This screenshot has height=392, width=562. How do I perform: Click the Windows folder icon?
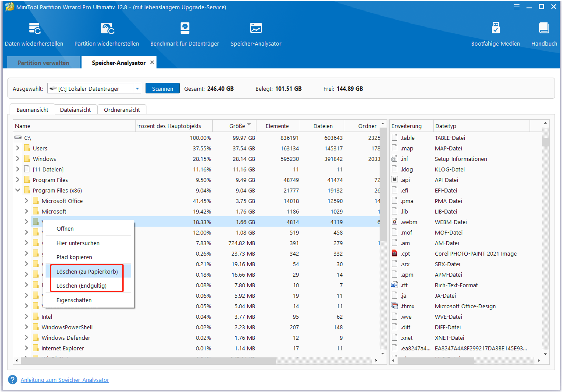click(x=27, y=159)
